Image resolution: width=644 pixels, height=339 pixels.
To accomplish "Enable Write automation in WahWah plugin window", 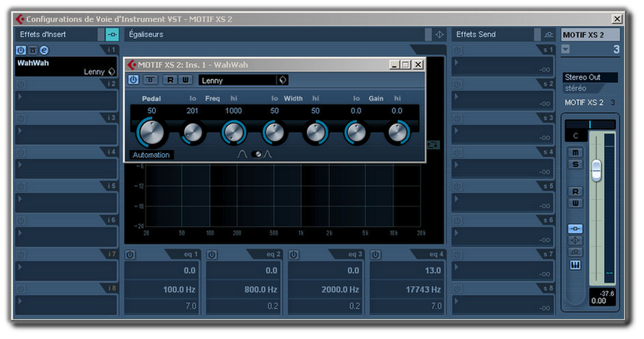I will (x=185, y=80).
